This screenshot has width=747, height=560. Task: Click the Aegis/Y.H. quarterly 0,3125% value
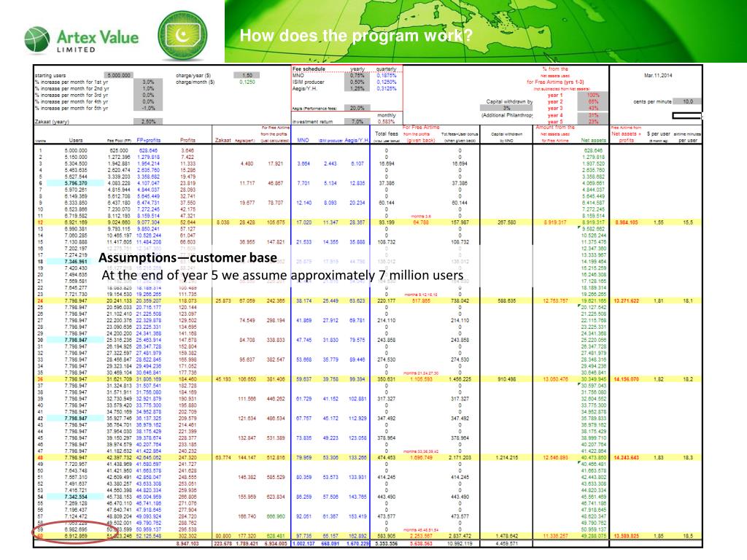point(387,88)
